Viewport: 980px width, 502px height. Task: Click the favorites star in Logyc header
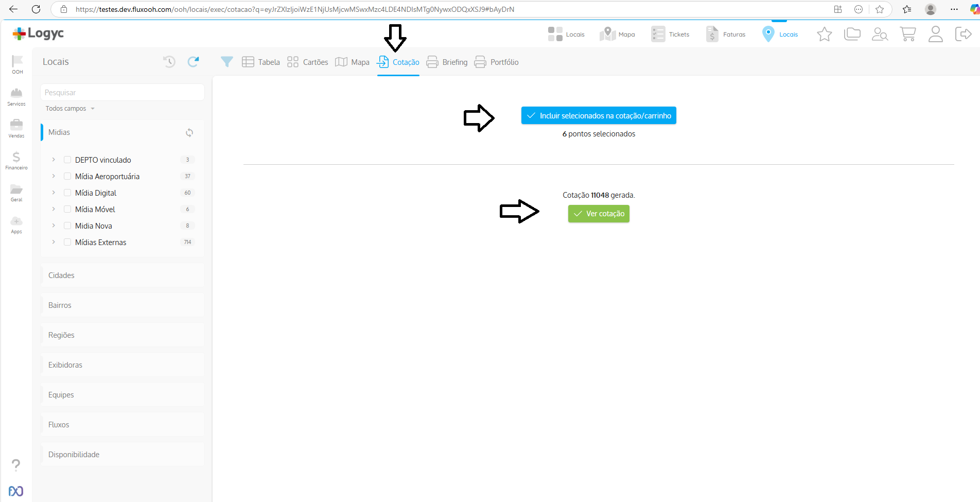coord(824,34)
